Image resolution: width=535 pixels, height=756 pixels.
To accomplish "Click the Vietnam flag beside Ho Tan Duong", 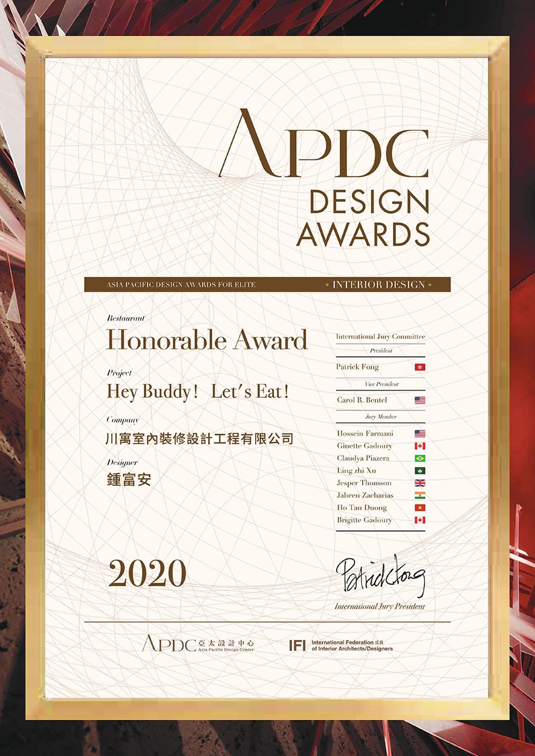I will point(420,508).
